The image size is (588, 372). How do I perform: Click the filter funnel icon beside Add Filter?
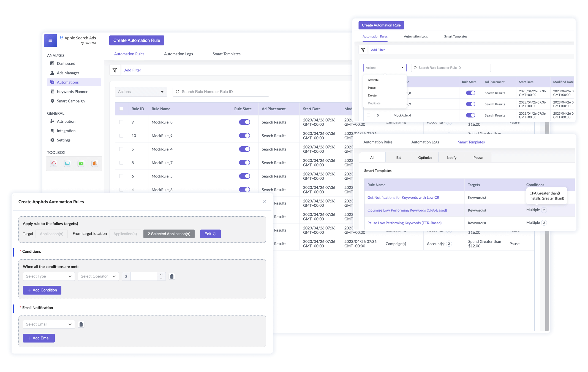pos(115,70)
